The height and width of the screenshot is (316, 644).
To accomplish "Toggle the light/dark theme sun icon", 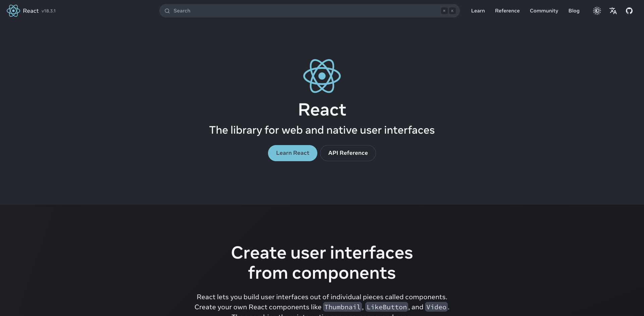I will coord(597,11).
